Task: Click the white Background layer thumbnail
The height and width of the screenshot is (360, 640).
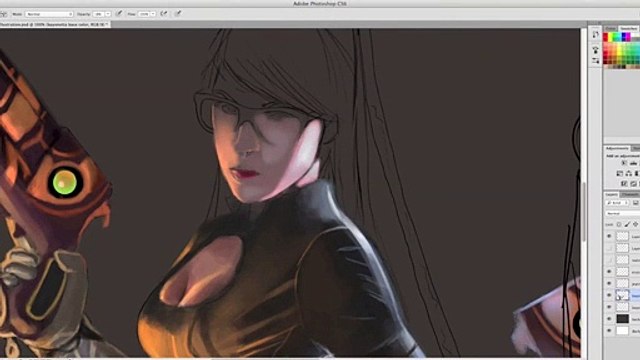Action: (622, 331)
